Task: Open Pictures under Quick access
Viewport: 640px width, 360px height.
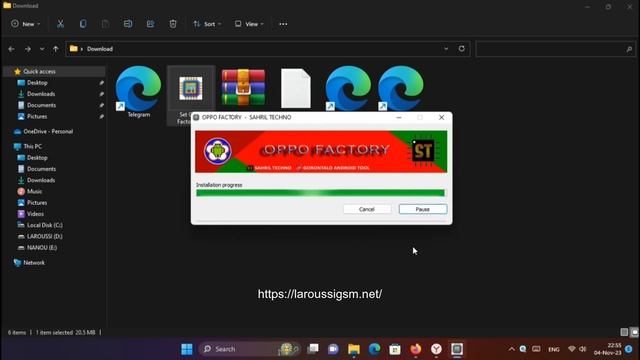Action: coord(37,116)
